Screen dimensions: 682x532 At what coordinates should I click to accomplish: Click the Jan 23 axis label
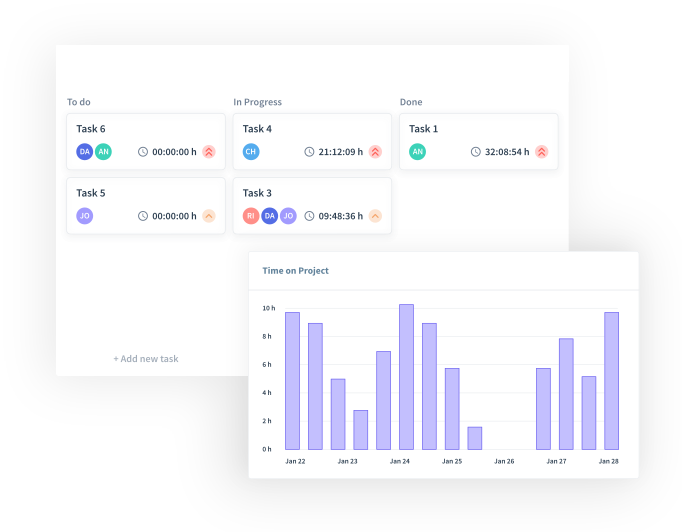[348, 461]
